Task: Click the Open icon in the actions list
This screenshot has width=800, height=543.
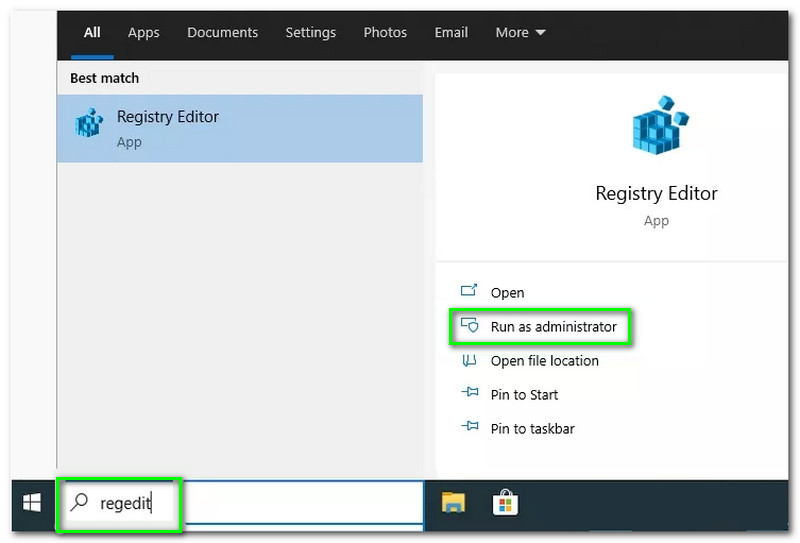Action: tap(469, 292)
